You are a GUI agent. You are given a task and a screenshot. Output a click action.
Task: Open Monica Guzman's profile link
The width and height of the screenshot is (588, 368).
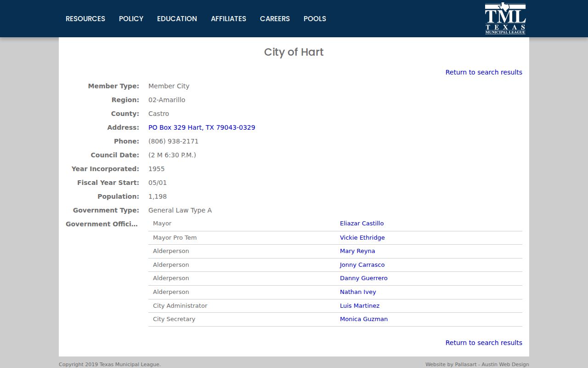point(364,319)
